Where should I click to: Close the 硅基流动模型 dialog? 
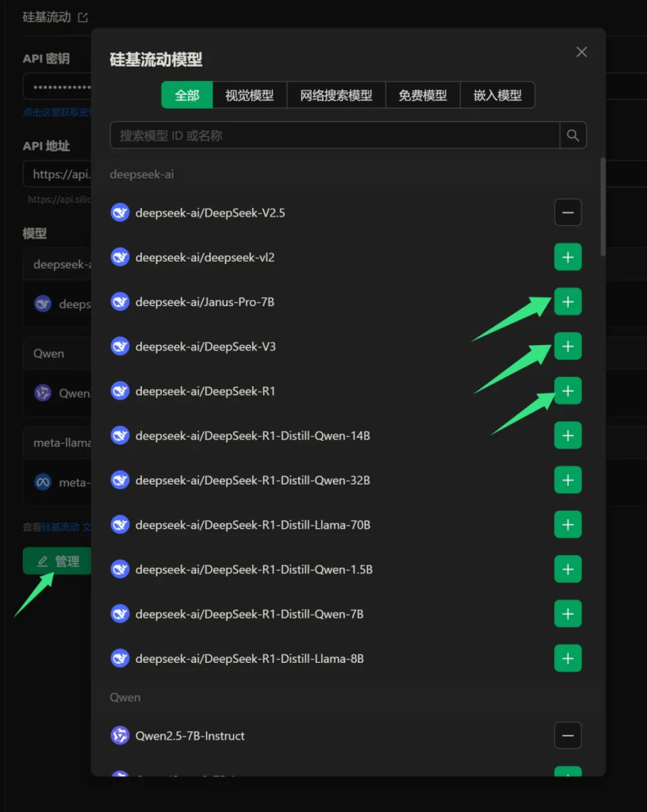[x=582, y=52]
